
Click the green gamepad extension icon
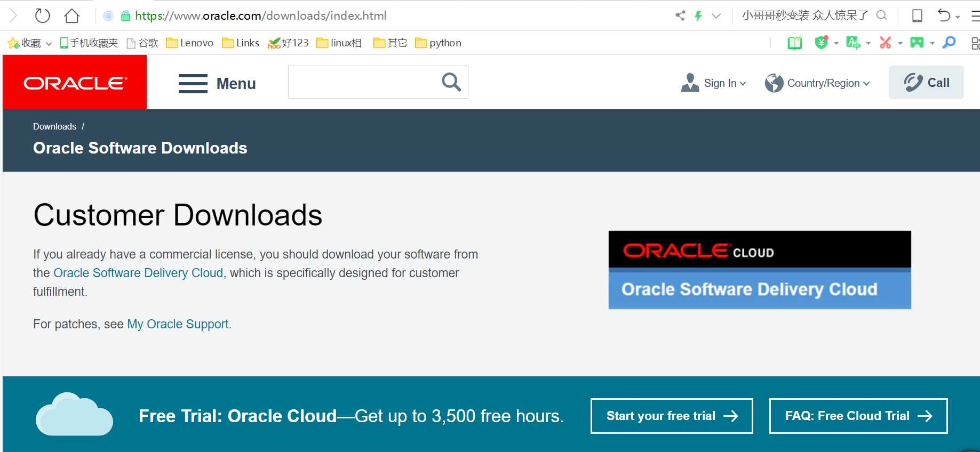tap(917, 43)
